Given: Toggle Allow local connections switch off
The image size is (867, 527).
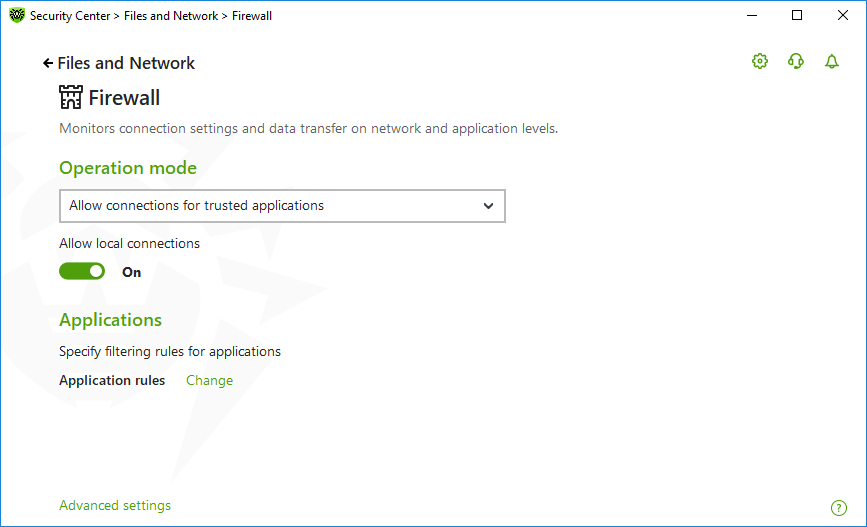Looking at the screenshot, I should (82, 271).
